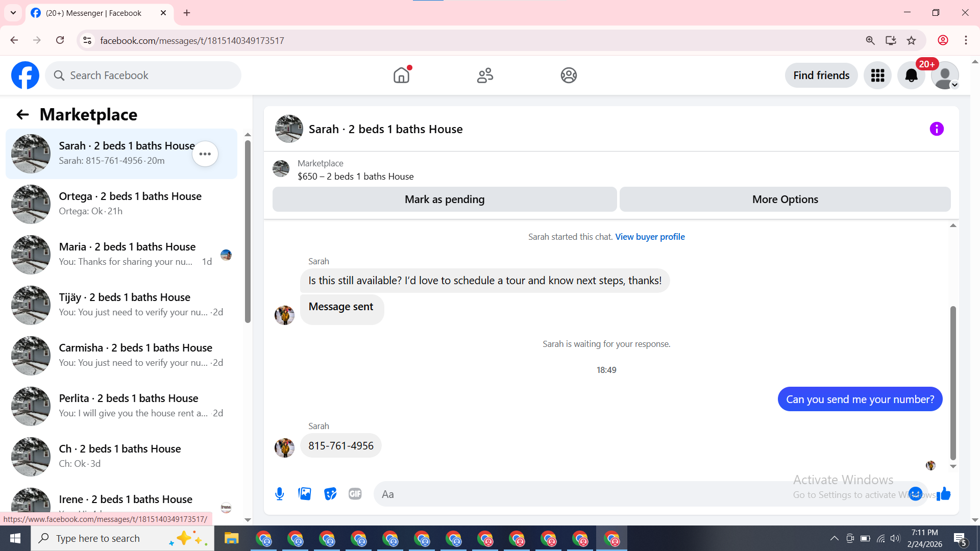Open the GIF picker
Image resolution: width=980 pixels, height=551 pixels.
click(355, 494)
